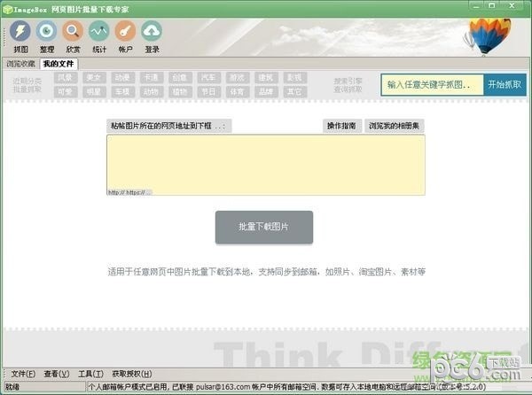Select the 品牌 category button
The image size is (532, 395).
tap(266, 92)
